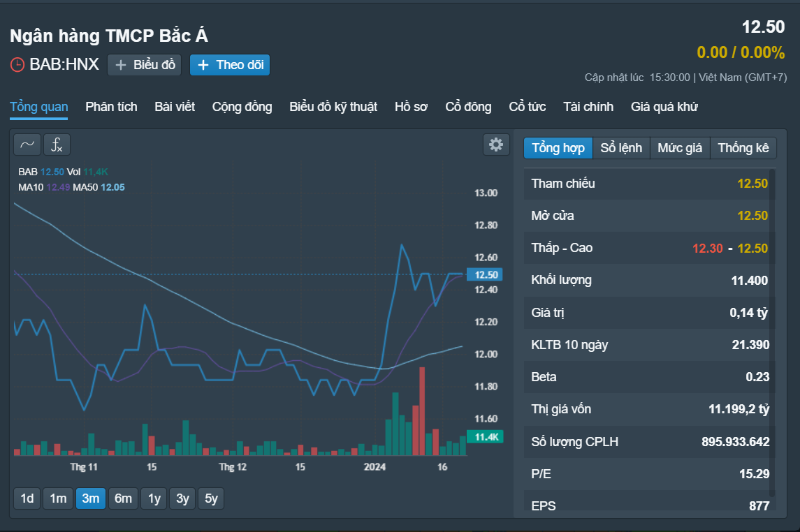The image size is (800, 532).
Task: Open the fx indicators function icon
Action: pos(57,145)
